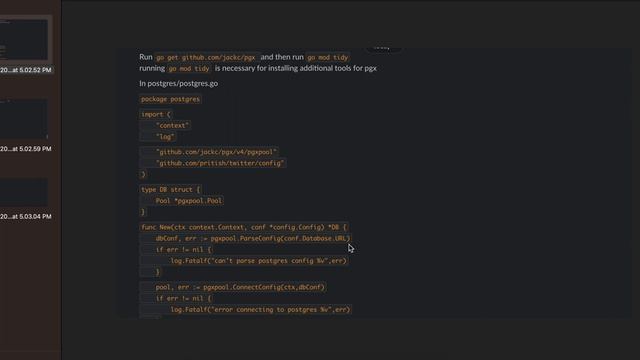
Task: Click the 'func New(ctx context.Context' line
Action: tap(244, 227)
